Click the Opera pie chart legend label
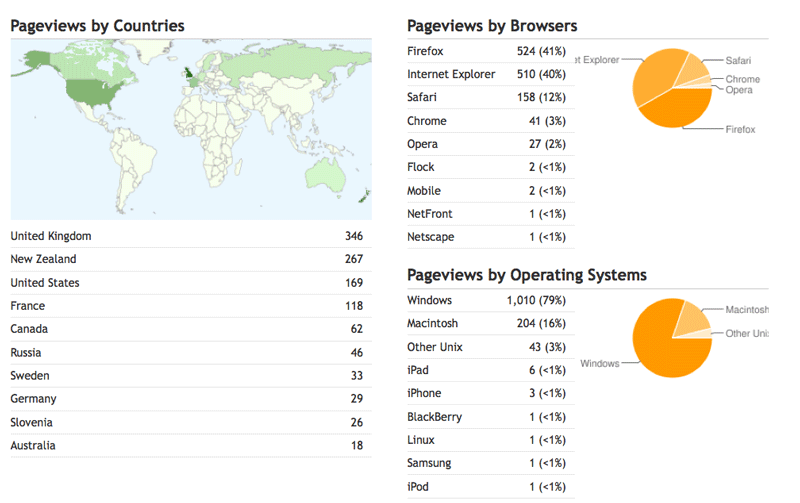The height and width of the screenshot is (503, 800). 739,90
